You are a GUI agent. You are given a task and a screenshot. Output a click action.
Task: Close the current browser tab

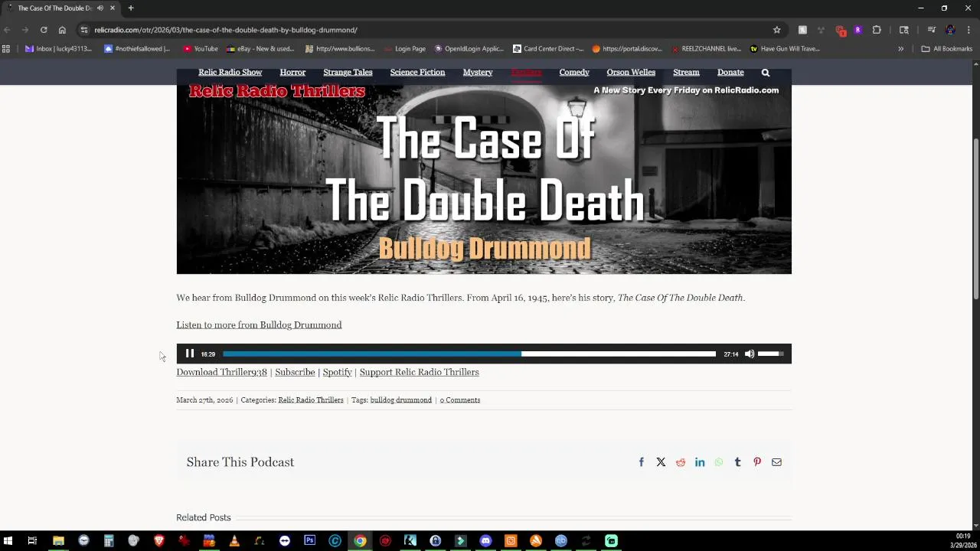coord(113,8)
